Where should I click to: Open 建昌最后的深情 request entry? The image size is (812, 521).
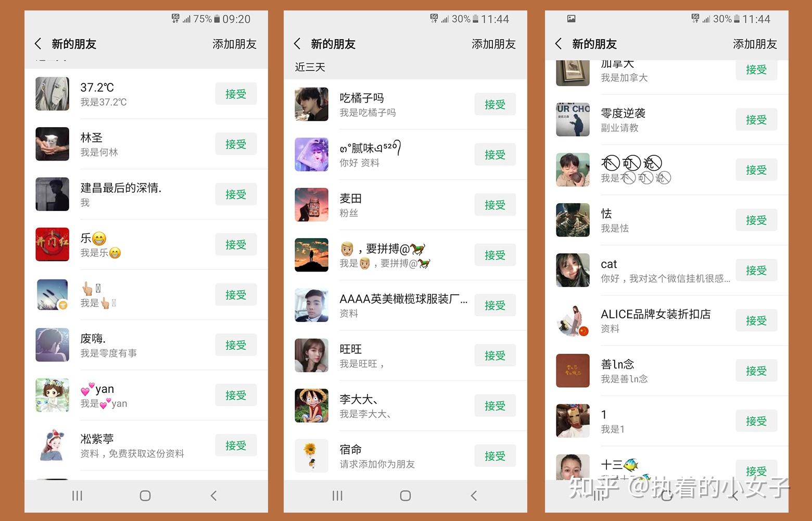tap(146, 194)
